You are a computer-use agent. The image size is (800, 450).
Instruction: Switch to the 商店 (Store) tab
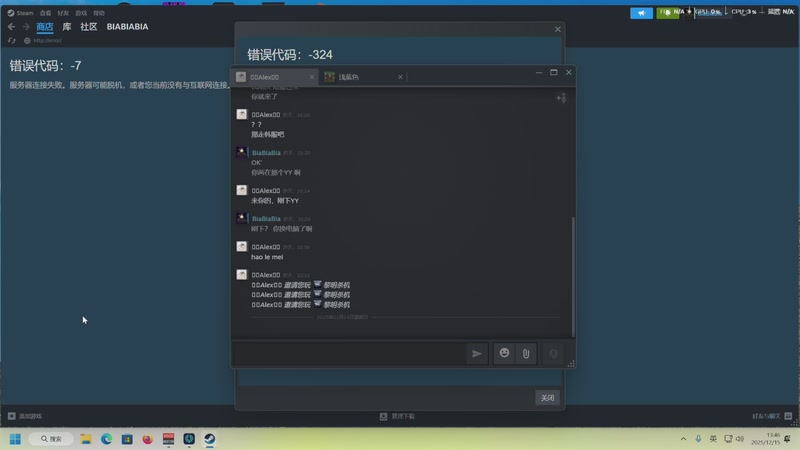tap(45, 27)
